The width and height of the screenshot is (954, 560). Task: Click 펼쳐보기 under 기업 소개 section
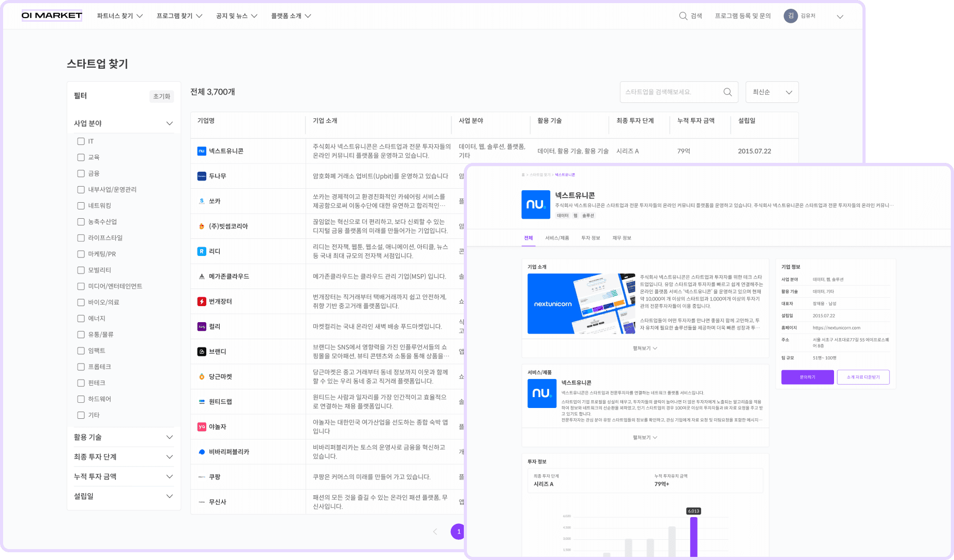coord(645,348)
